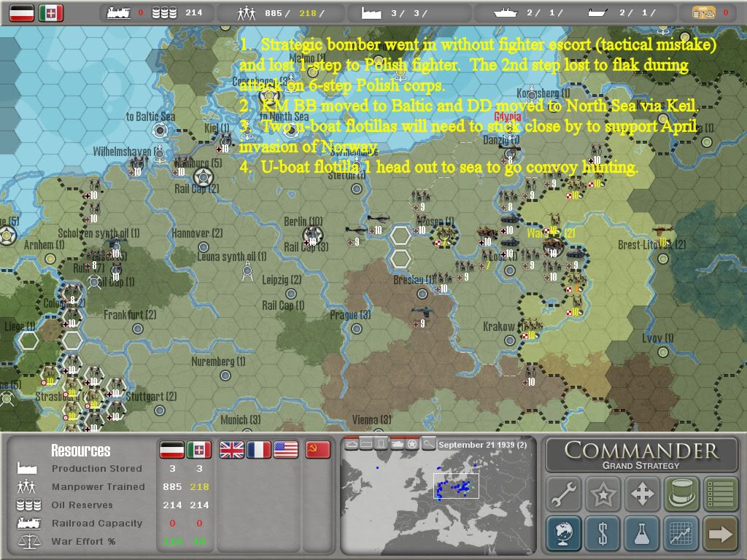
Task: Click the globe strategic map button
Action: (x=564, y=533)
